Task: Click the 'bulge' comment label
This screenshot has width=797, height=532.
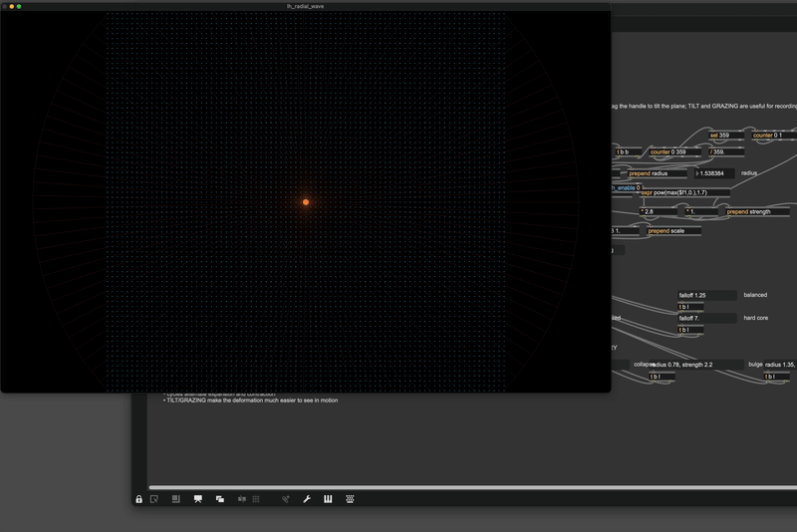Action: point(755,365)
